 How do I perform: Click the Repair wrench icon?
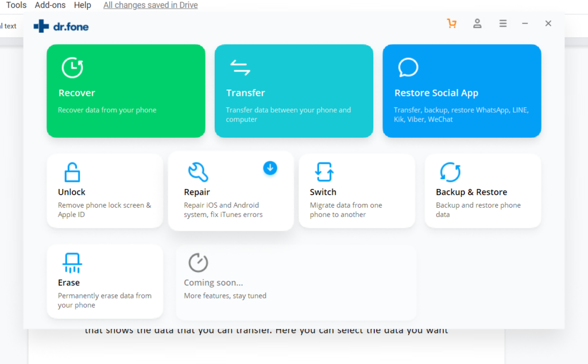(198, 172)
